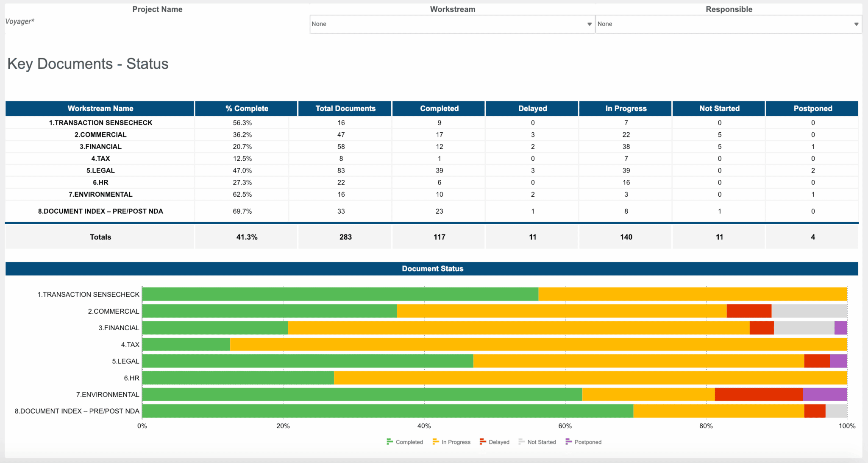The width and height of the screenshot is (868, 463).
Task: Click the Postponed column header
Action: pyautogui.click(x=813, y=109)
